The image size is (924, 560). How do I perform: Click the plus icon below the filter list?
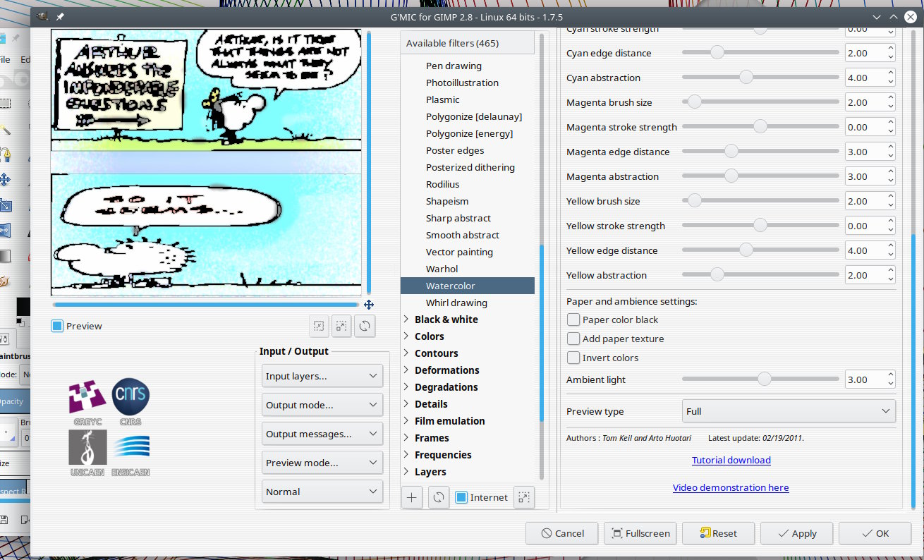click(x=412, y=497)
